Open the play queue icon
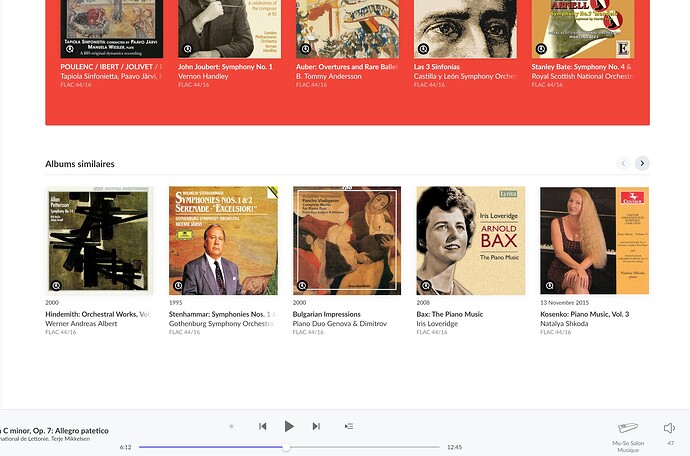Screen dimensions: 690x456 pyautogui.click(x=348, y=426)
